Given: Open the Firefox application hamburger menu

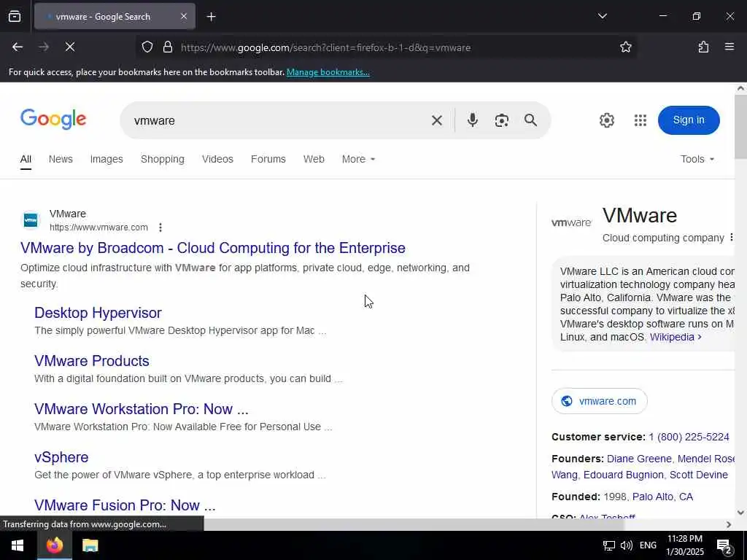Looking at the screenshot, I should [729, 47].
